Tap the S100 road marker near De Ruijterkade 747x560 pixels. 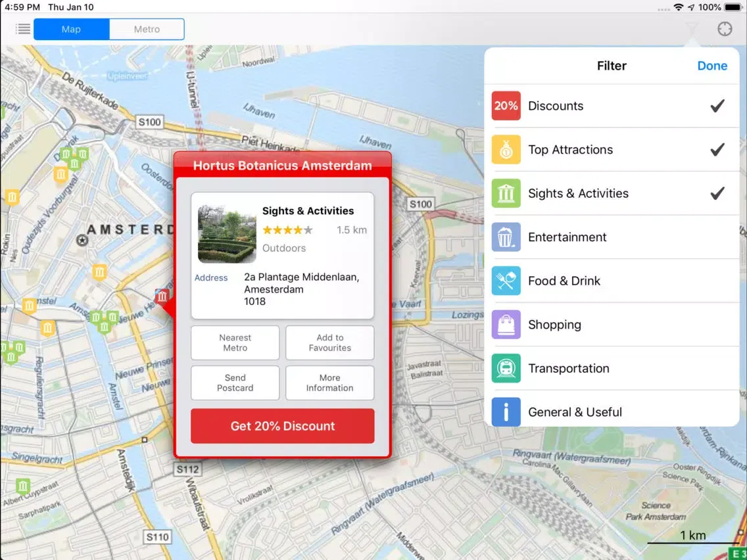149,122
